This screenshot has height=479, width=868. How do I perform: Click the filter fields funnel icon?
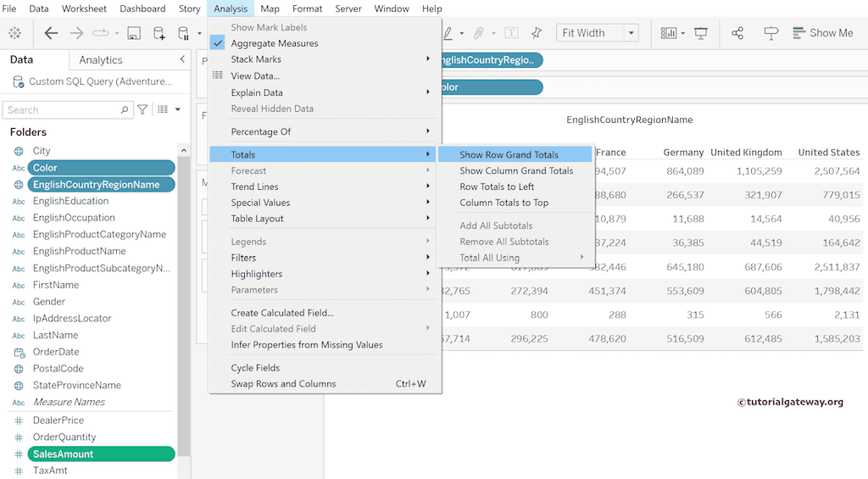pos(142,109)
